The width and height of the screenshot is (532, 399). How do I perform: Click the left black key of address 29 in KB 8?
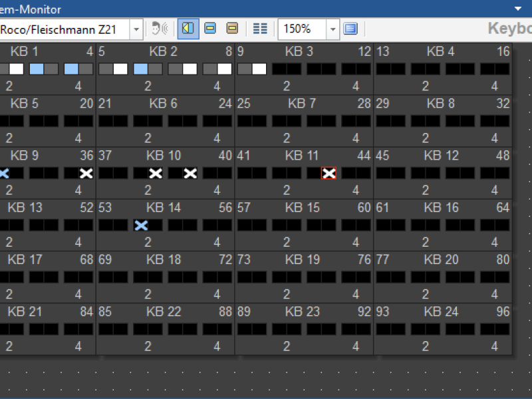(384, 121)
